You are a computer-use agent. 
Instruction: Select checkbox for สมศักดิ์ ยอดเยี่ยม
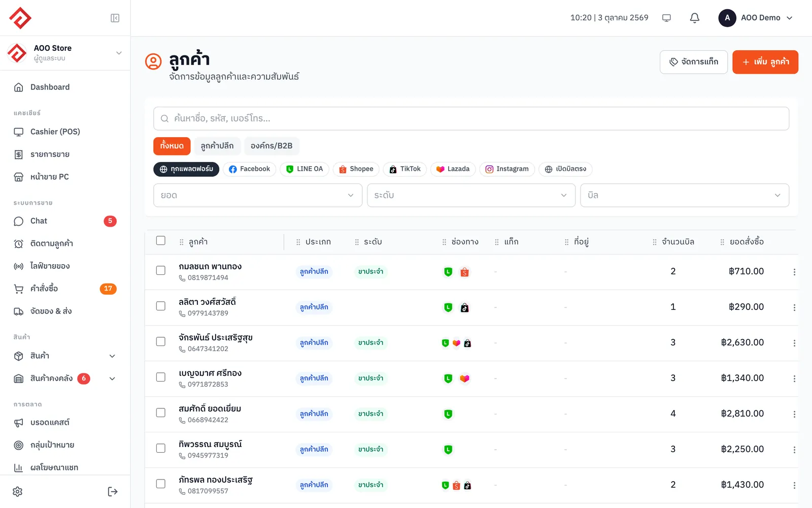[161, 413]
